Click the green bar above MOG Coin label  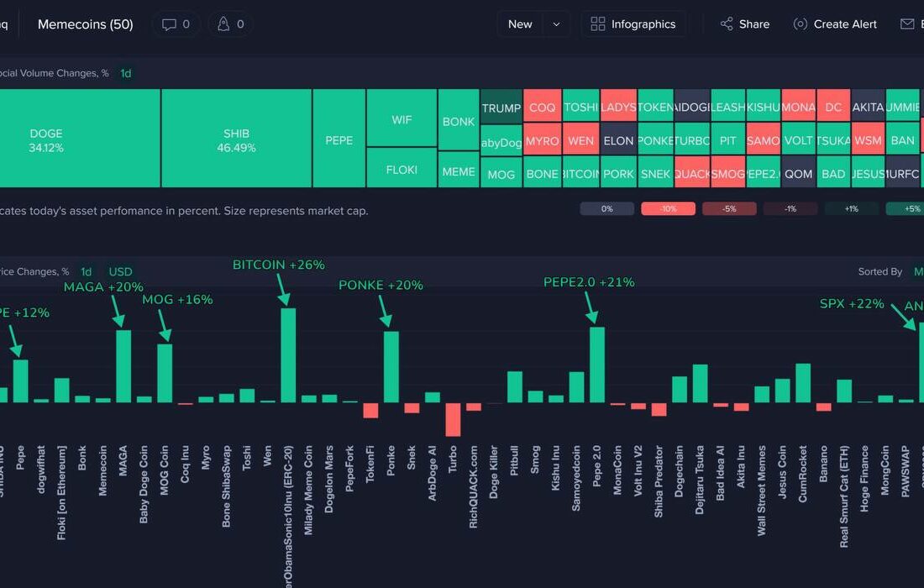[165, 374]
